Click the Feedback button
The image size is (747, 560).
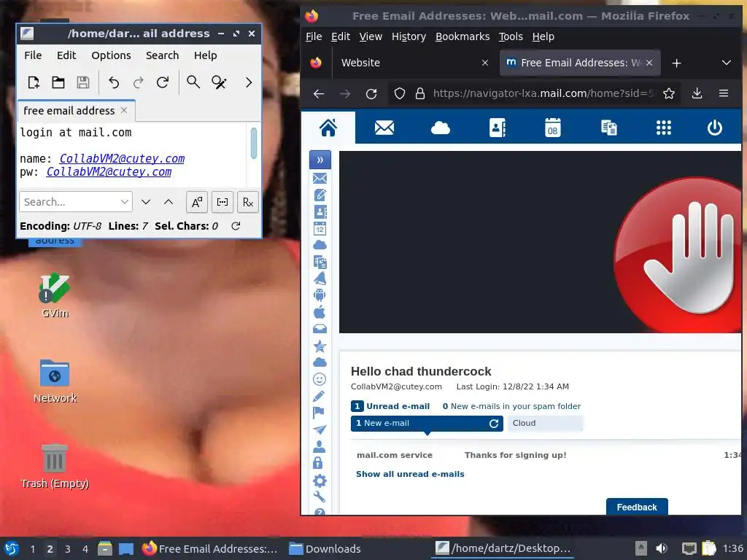click(x=636, y=507)
